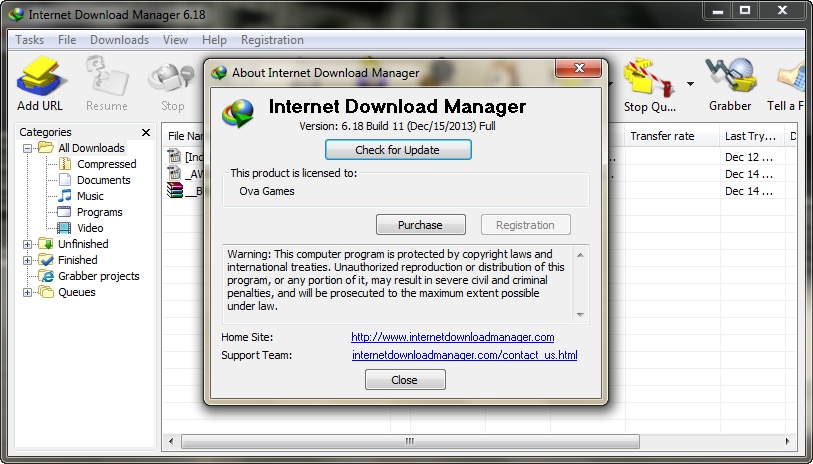Close the Categories panel
Image resolution: width=813 pixels, height=464 pixels.
pos(146,133)
